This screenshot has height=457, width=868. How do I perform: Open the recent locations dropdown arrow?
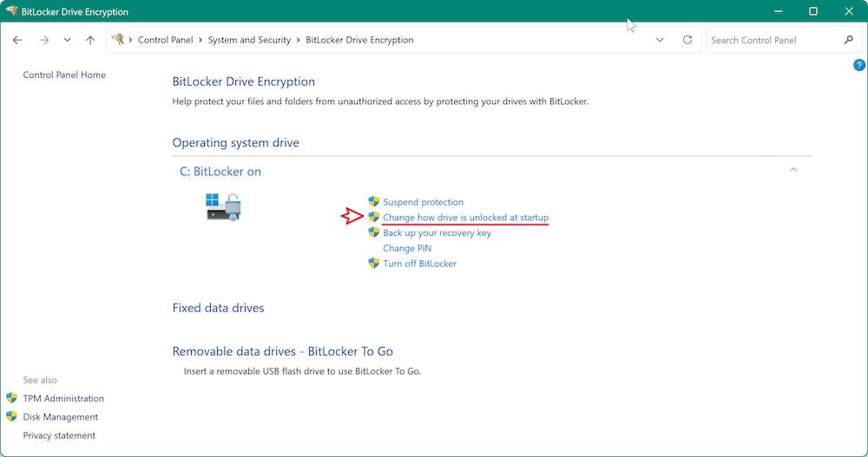pos(67,40)
